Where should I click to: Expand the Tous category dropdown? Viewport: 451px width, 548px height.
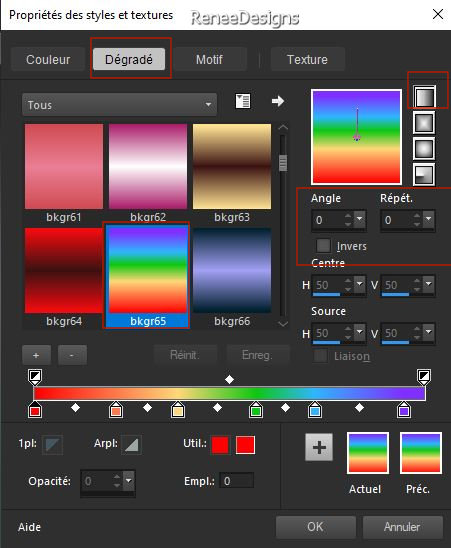tap(119, 104)
